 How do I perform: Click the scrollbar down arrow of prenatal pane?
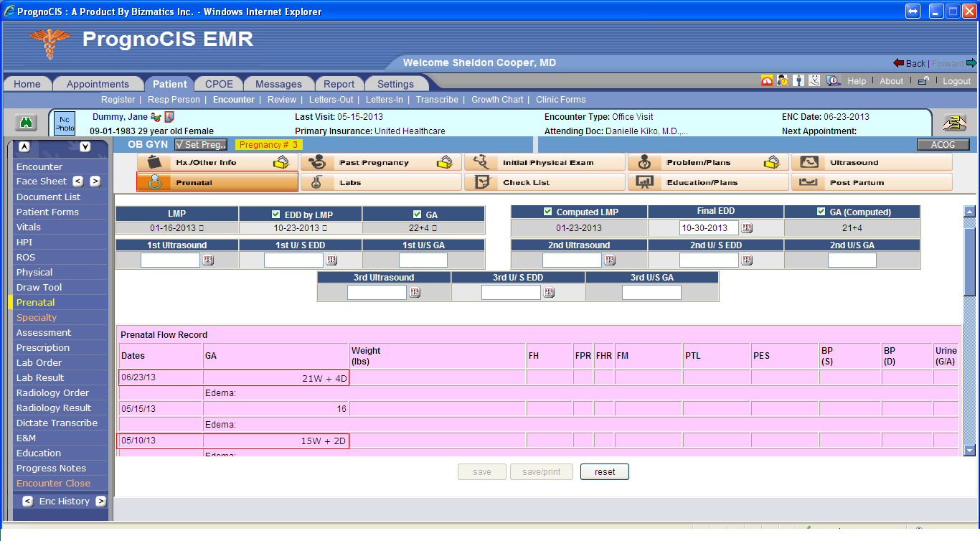point(969,450)
